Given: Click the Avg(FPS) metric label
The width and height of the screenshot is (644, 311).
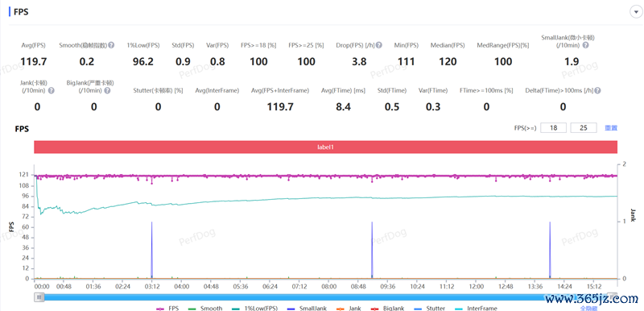Looking at the screenshot, I should 33,45.
